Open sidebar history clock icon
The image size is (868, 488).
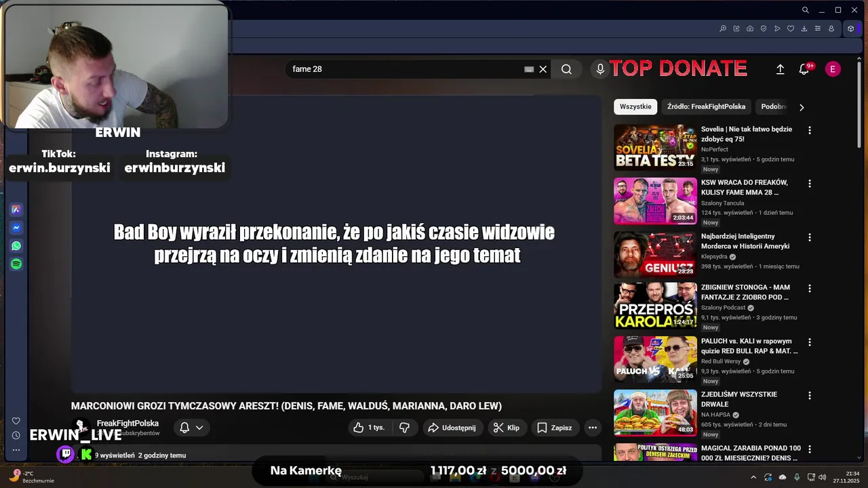click(x=16, y=435)
